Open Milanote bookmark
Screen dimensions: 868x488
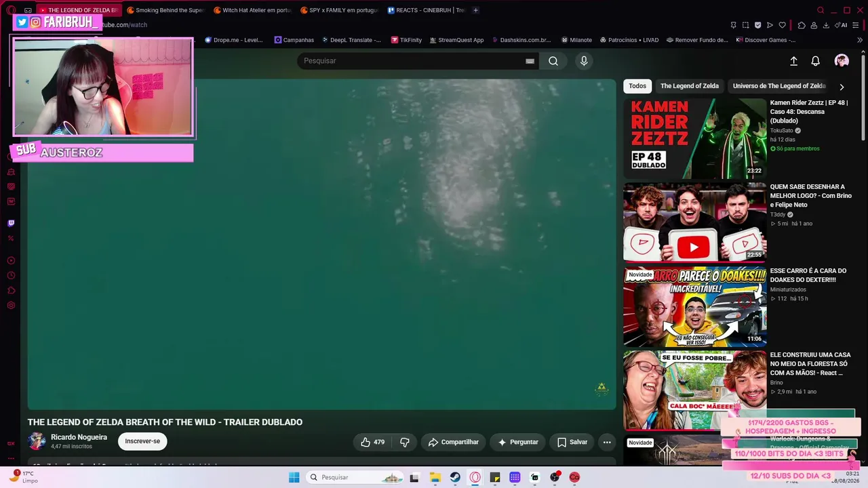(x=576, y=40)
